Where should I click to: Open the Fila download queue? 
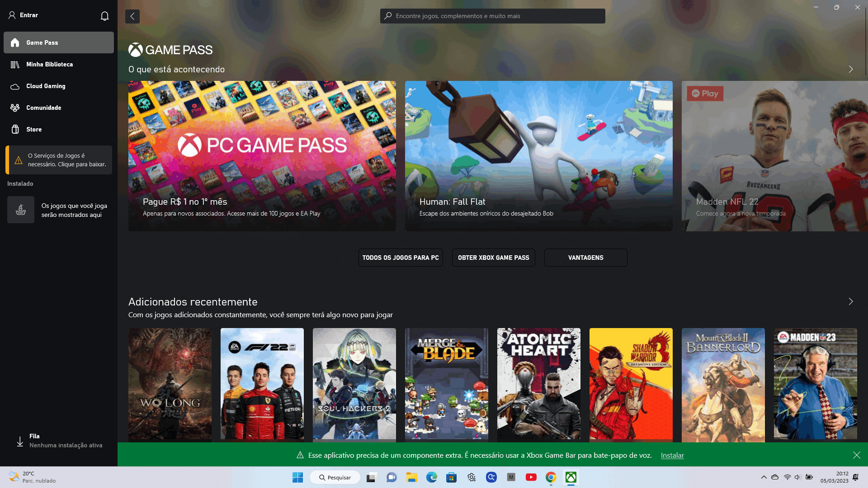coord(59,441)
